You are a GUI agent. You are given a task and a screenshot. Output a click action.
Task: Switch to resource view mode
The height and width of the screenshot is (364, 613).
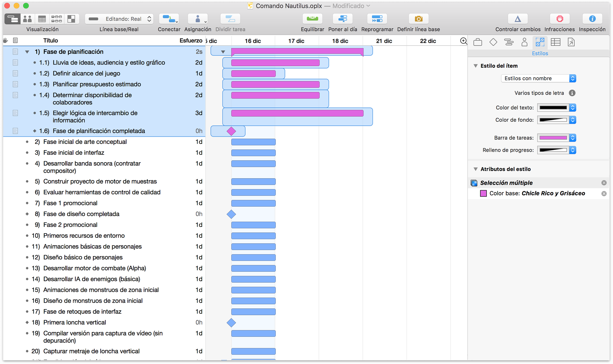[x=27, y=19]
